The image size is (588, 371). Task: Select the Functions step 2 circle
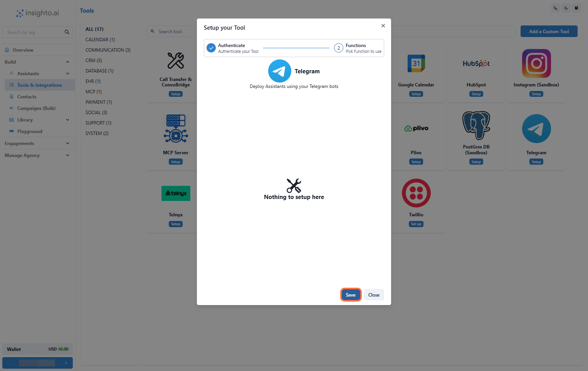(339, 48)
